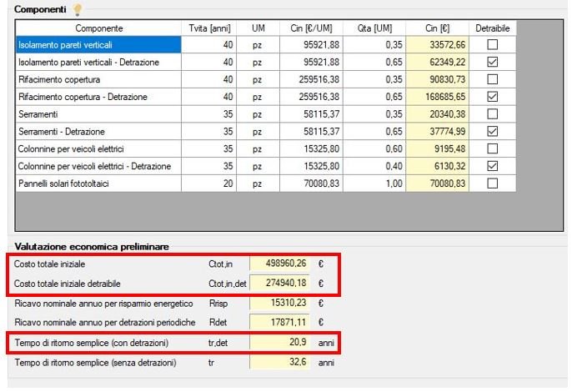Click the lightbulb hint icon beside Componenti
Image resolution: width=572 pixels, height=392 pixels.
click(78, 9)
